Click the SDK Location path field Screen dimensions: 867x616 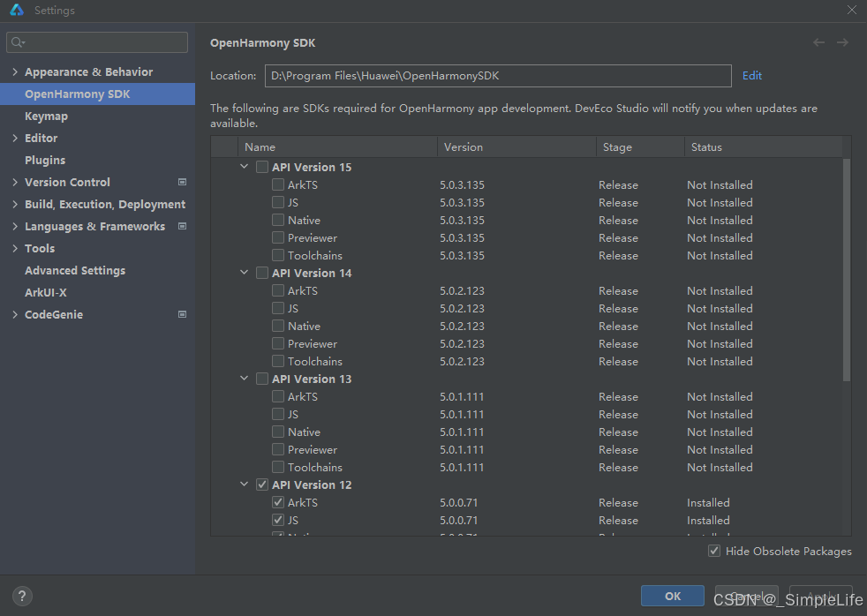pyautogui.click(x=498, y=76)
